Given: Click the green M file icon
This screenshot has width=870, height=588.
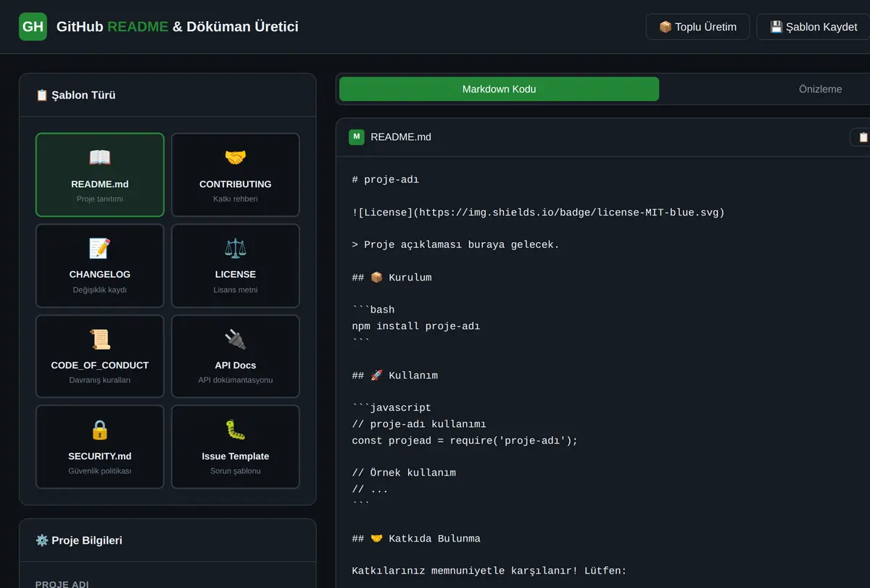Looking at the screenshot, I should pos(357,136).
